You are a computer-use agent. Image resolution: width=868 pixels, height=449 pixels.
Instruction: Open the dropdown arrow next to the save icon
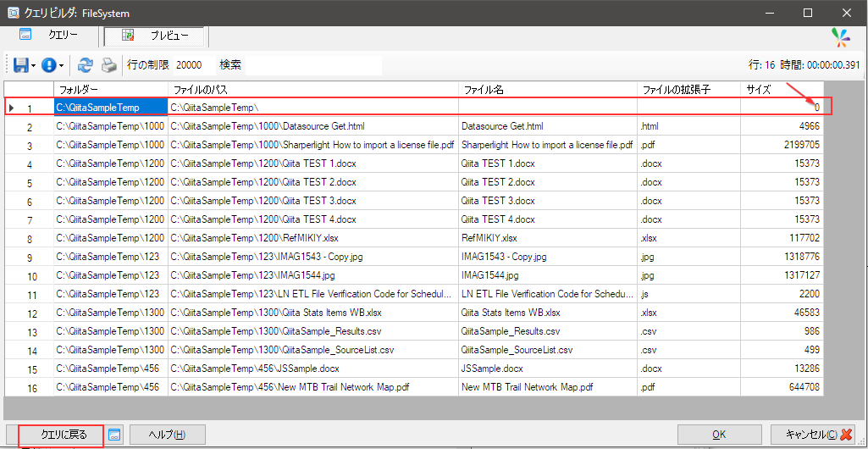click(34, 66)
